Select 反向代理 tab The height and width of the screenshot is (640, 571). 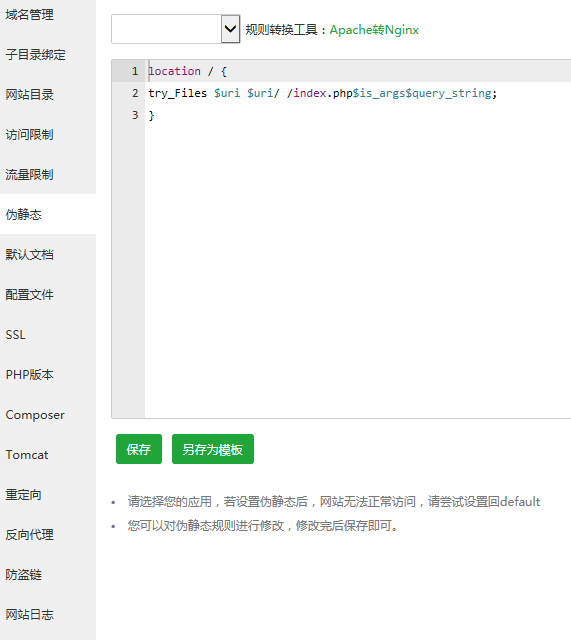tap(29, 535)
